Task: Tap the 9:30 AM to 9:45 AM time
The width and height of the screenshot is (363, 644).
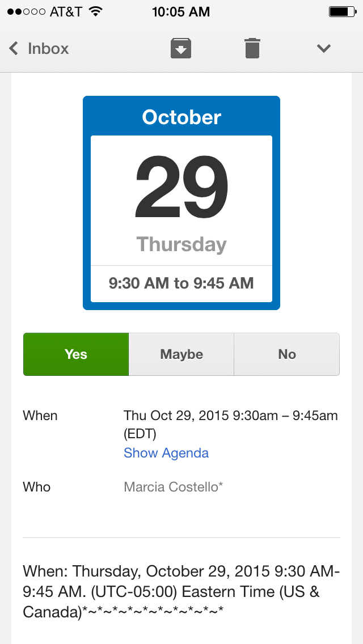Action: [181, 283]
